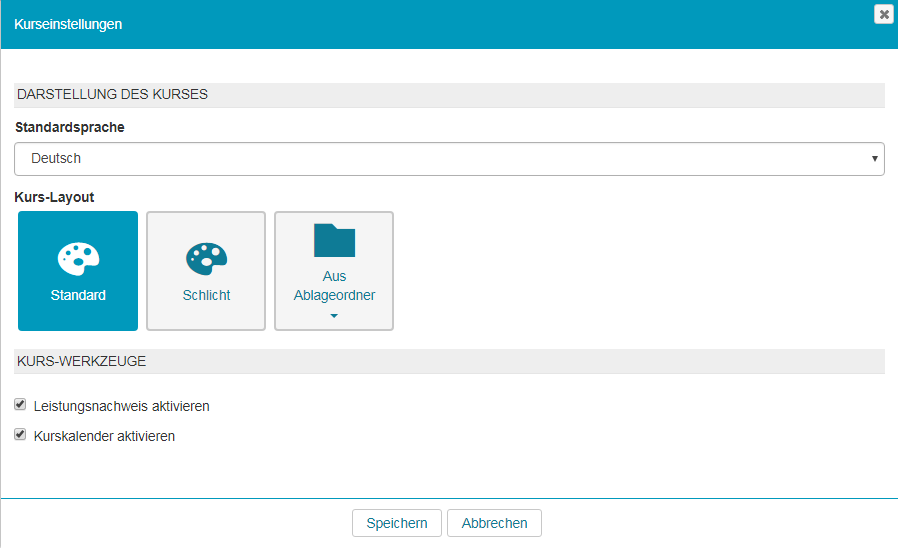
Task: Toggle the Leistungsnachweis aktivieren checkbox
Action: (x=20, y=405)
